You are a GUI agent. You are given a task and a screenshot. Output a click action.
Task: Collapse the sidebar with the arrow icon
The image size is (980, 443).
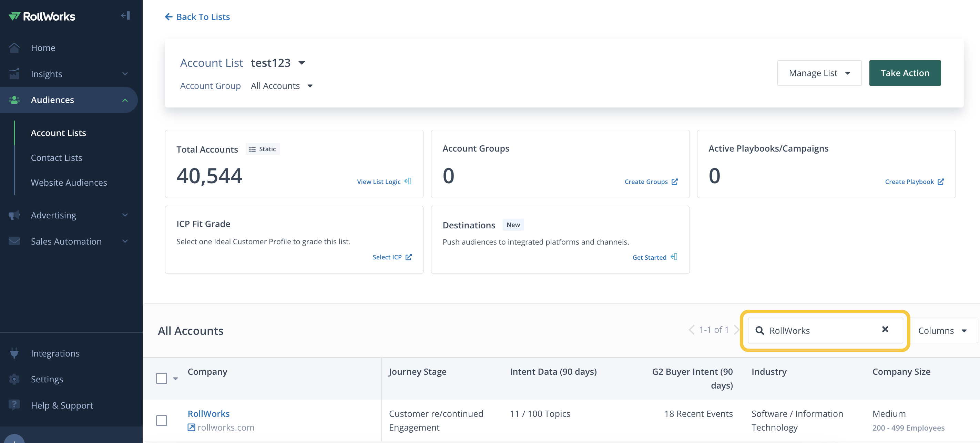pyautogui.click(x=125, y=16)
